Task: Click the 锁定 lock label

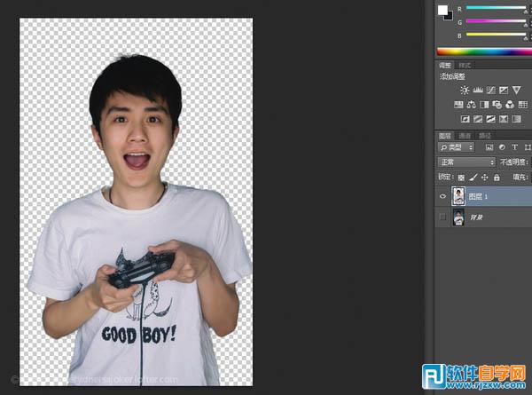Action: pyautogui.click(x=445, y=177)
